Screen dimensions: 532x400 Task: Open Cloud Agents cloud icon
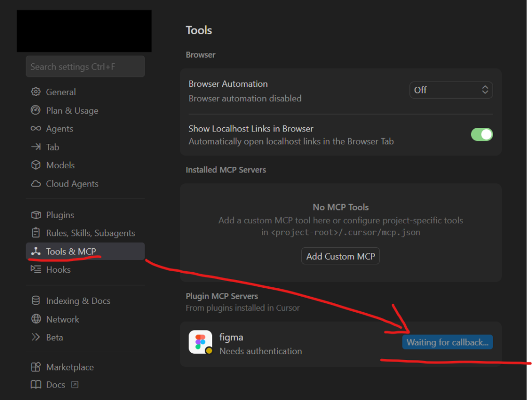pos(36,184)
